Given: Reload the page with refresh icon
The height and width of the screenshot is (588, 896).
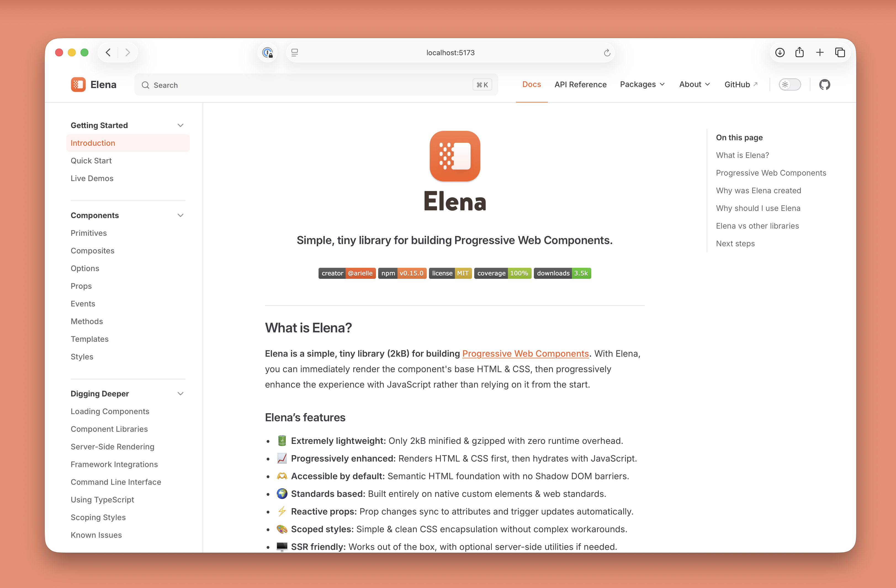Looking at the screenshot, I should point(607,53).
